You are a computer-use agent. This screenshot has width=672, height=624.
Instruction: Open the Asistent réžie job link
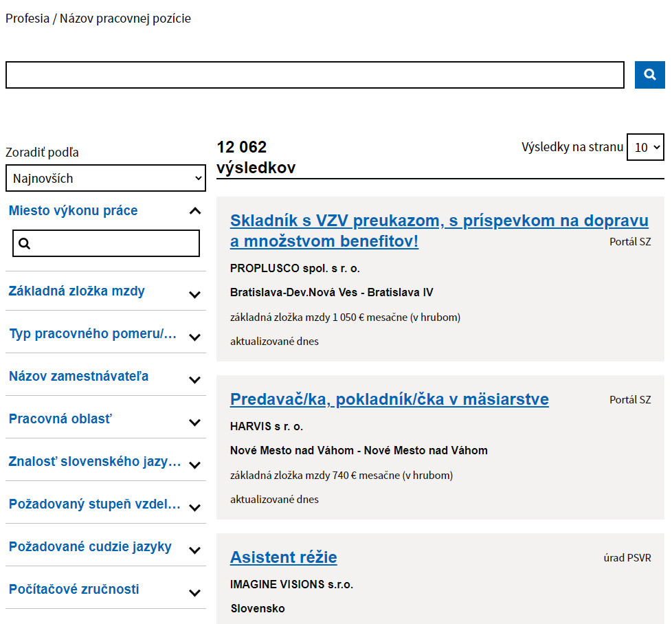coord(284,557)
